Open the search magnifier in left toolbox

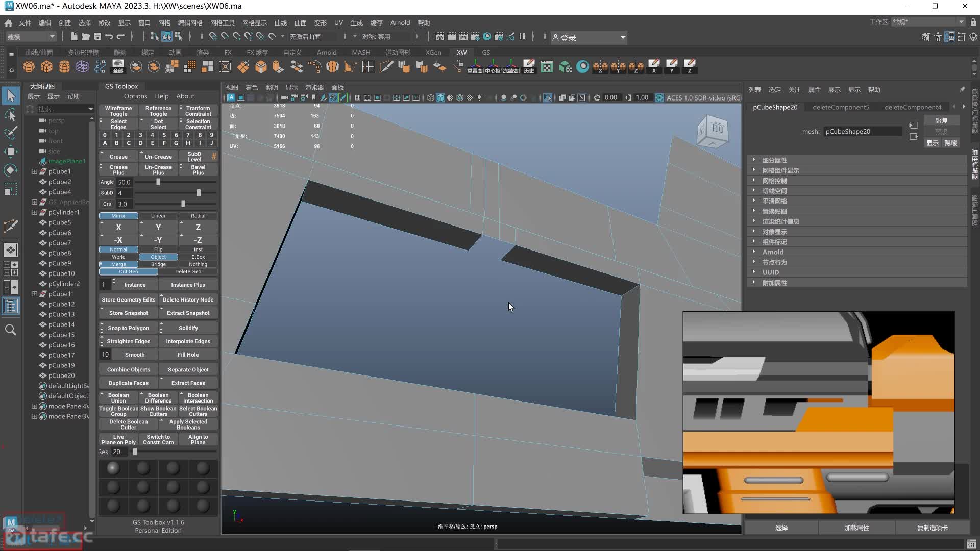coord(11,330)
